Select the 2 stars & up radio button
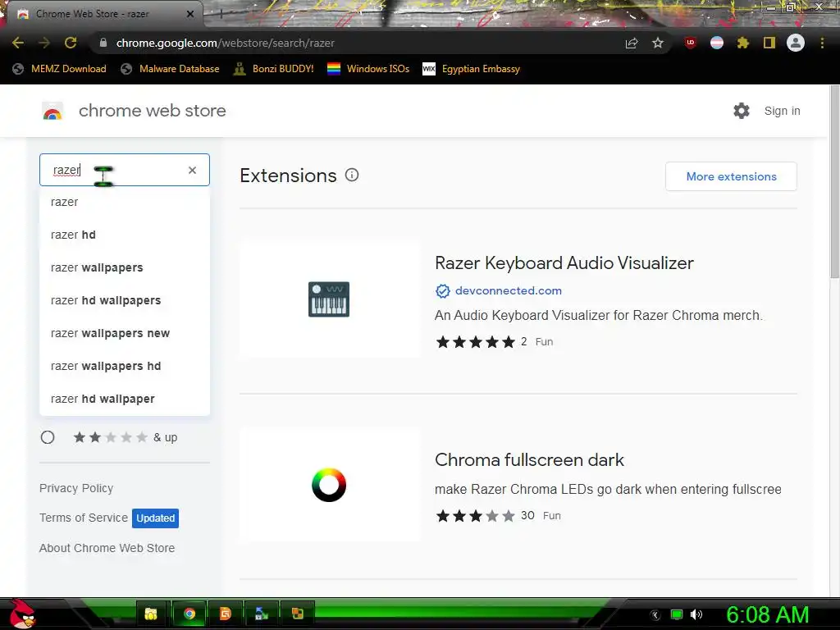This screenshot has height=630, width=840. pos(48,437)
